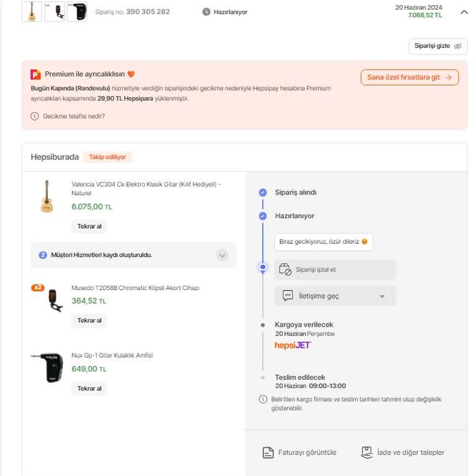Expand the Müşteri Hizmetleri kaydı section
476x476 pixels.
pyautogui.click(x=223, y=255)
